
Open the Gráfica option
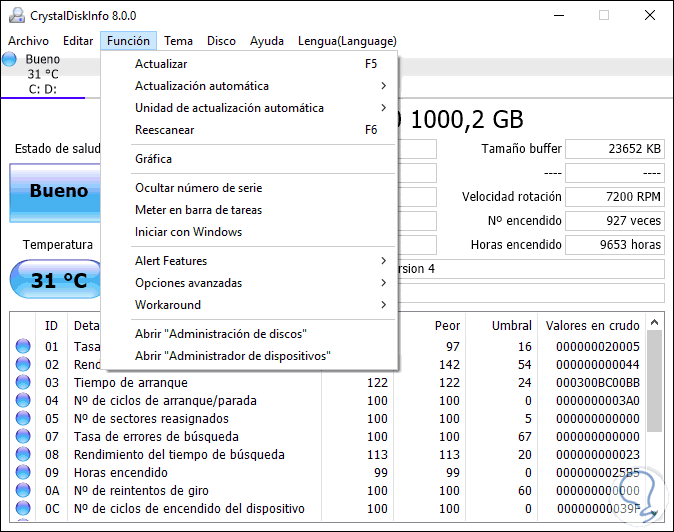249,159
